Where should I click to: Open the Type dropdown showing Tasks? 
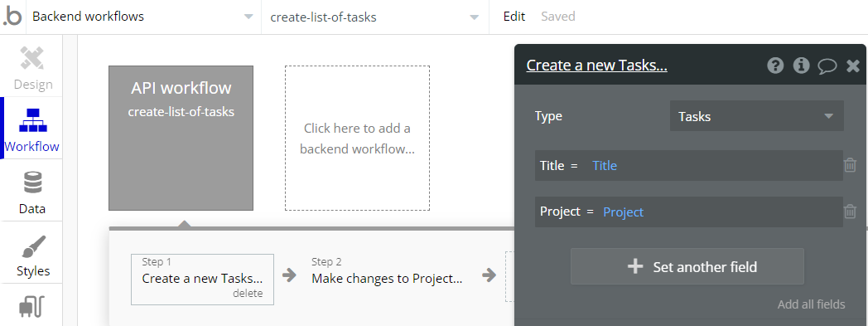point(756,116)
